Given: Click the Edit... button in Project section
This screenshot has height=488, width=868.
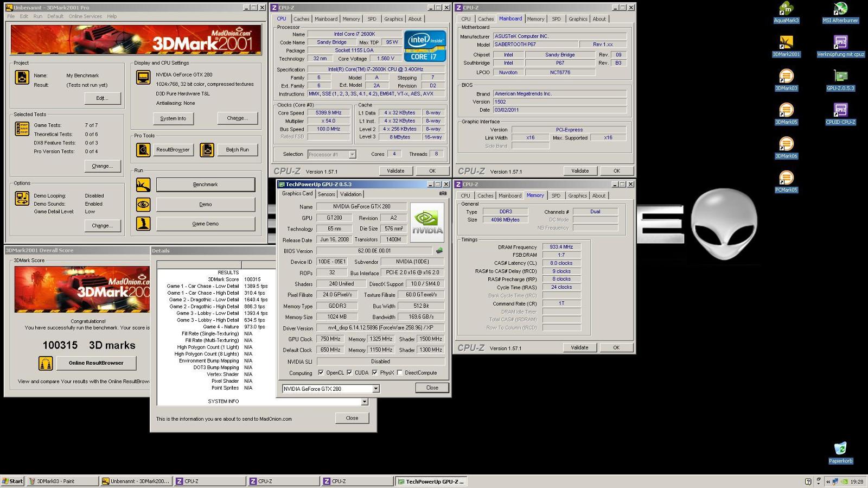Looking at the screenshot, I should (103, 98).
